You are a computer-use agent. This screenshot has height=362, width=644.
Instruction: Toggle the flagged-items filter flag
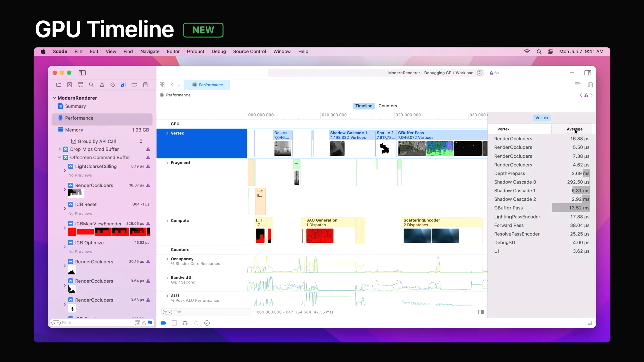[150, 323]
